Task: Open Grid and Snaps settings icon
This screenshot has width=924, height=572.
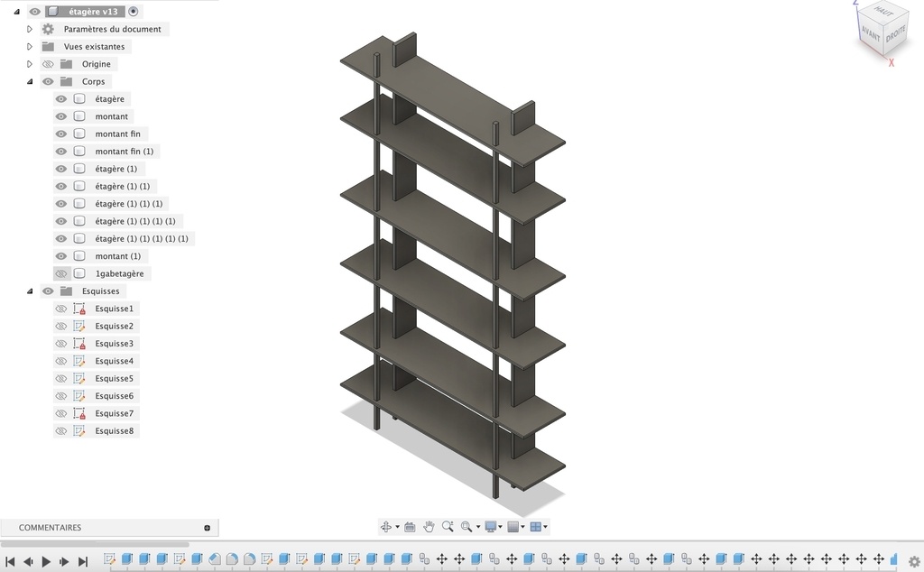Action: (x=513, y=527)
